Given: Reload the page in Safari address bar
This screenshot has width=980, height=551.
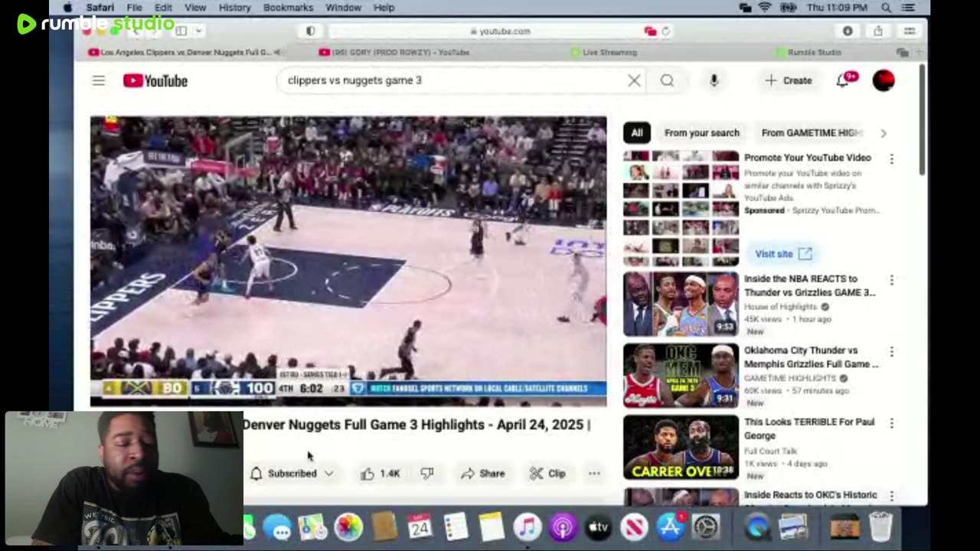Looking at the screenshot, I should pos(666,31).
